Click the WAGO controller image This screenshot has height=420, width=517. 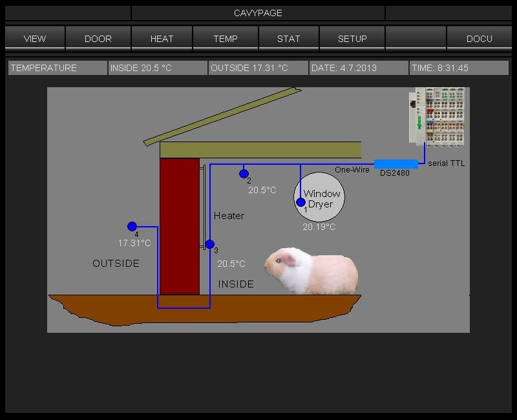coord(437,116)
